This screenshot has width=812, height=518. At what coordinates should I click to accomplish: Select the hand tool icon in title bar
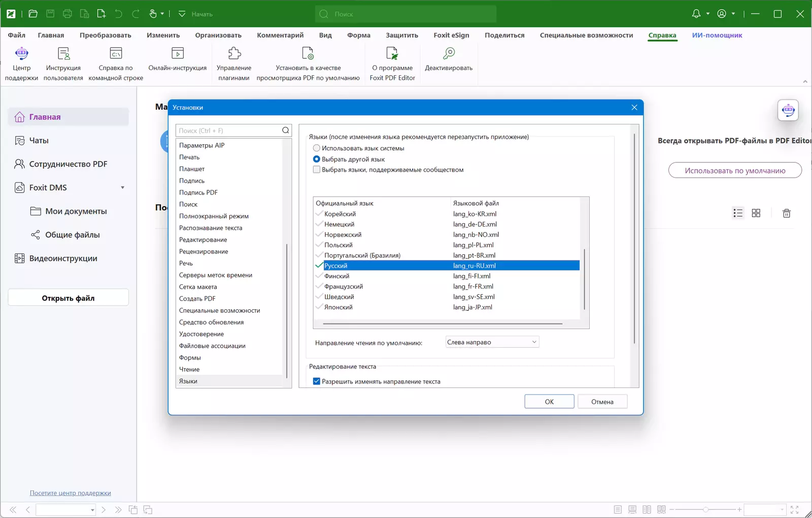click(153, 14)
